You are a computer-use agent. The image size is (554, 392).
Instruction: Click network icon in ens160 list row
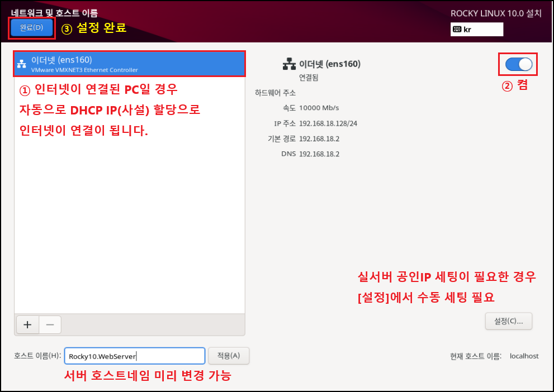click(x=22, y=64)
